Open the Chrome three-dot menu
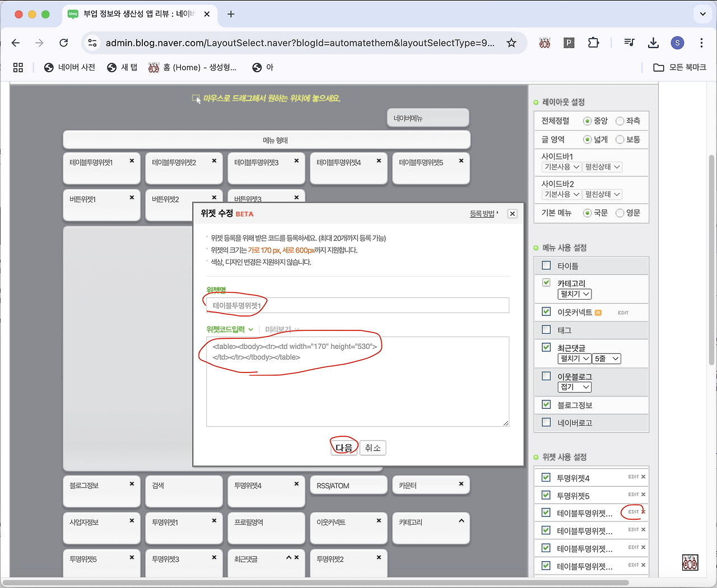The height and width of the screenshot is (588, 717). [x=701, y=43]
